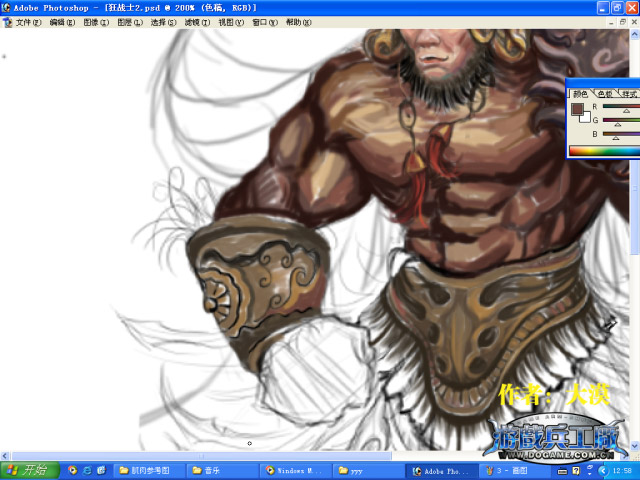Click the 12:58 system clock
The height and width of the screenshot is (480, 640).
click(622, 471)
